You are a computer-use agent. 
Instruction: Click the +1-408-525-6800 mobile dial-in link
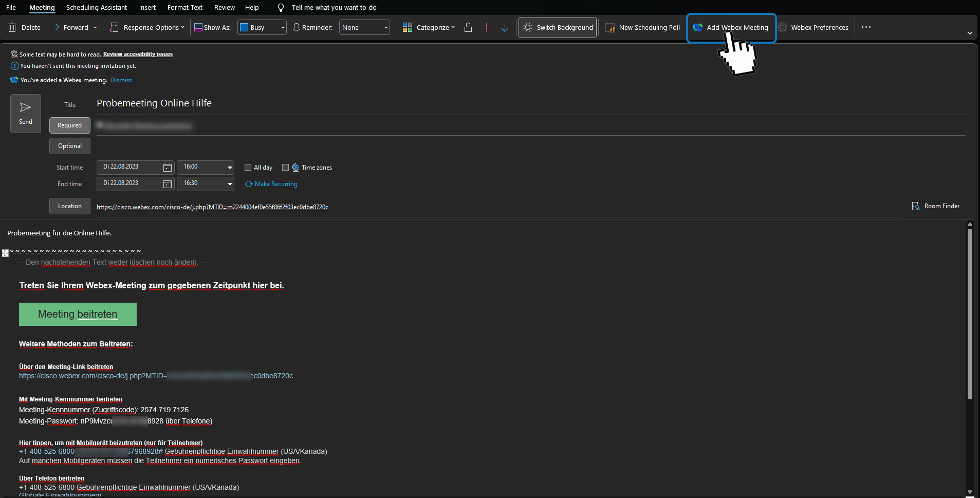tap(90, 452)
